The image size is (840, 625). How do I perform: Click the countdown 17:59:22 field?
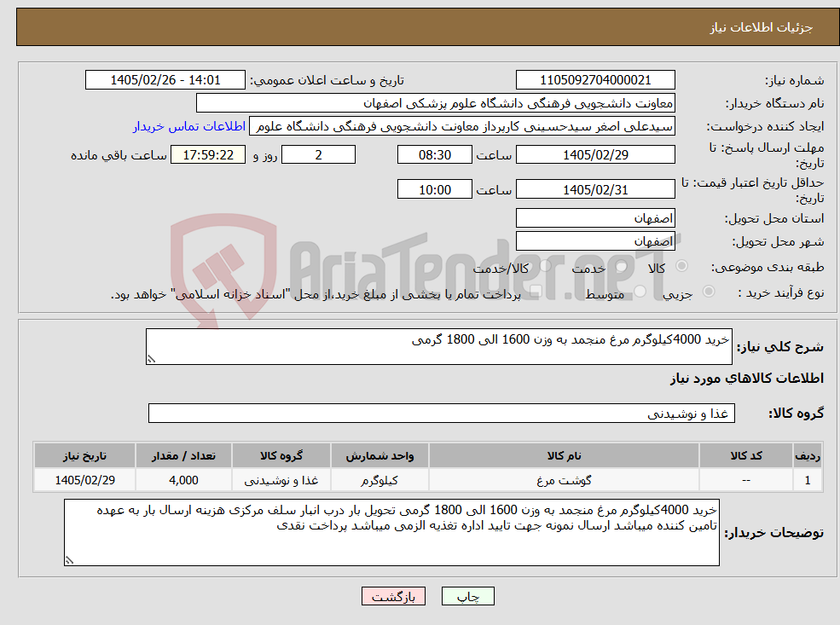pyautogui.click(x=208, y=155)
